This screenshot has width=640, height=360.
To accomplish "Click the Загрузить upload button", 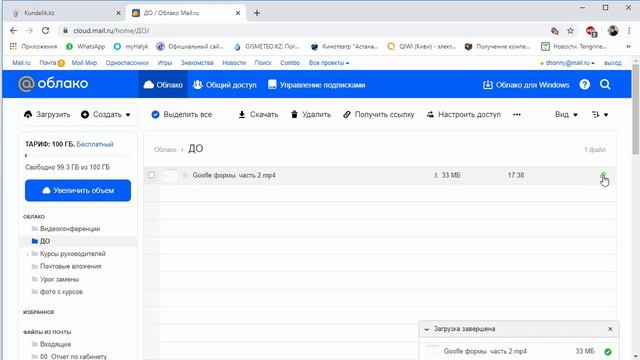I will pyautogui.click(x=47, y=115).
